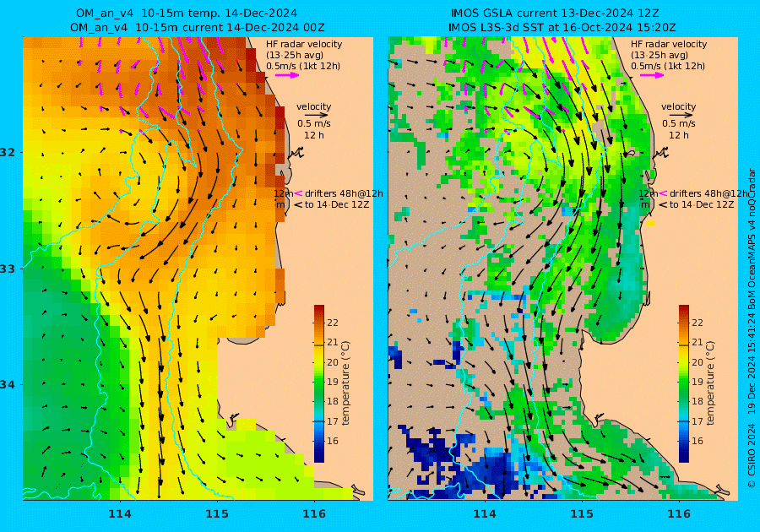Click 'drifters 48h@12h' text in left map

[344, 193]
